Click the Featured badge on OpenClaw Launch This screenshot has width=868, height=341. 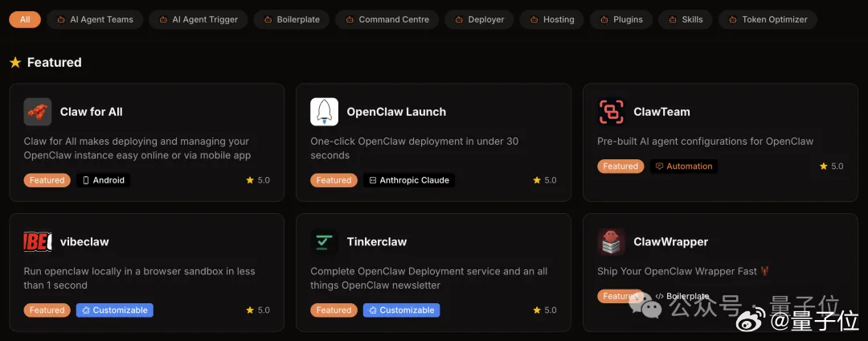[334, 180]
